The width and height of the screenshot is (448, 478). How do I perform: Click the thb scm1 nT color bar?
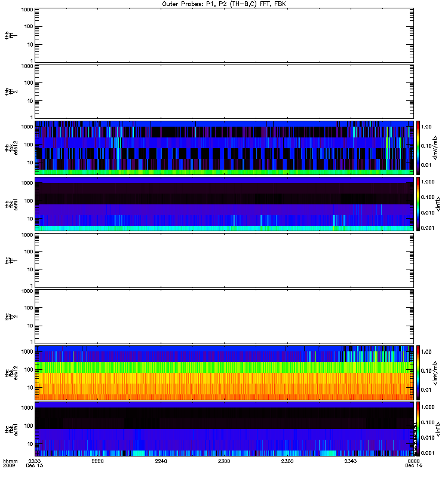pos(418,204)
